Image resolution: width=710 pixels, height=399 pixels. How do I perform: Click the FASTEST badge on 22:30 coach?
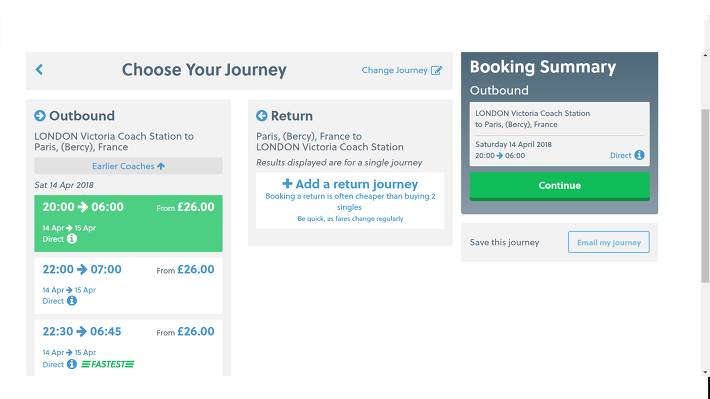pos(108,364)
